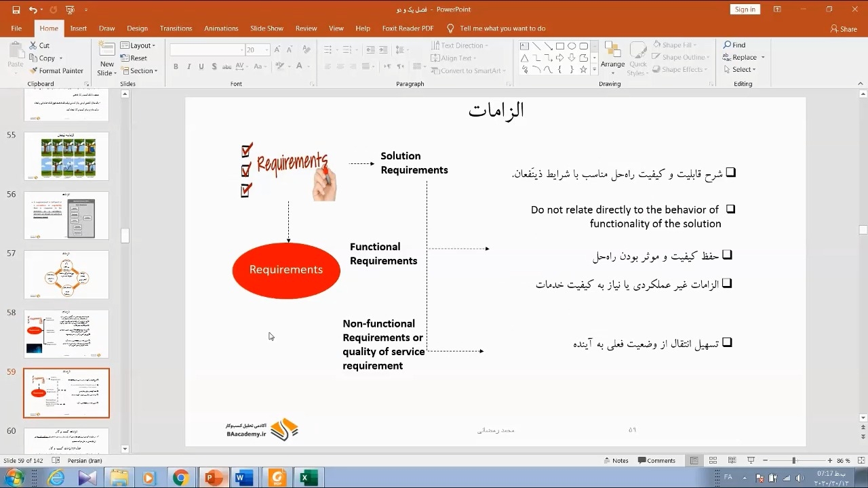Open the Section dropdown menu

(x=139, y=70)
